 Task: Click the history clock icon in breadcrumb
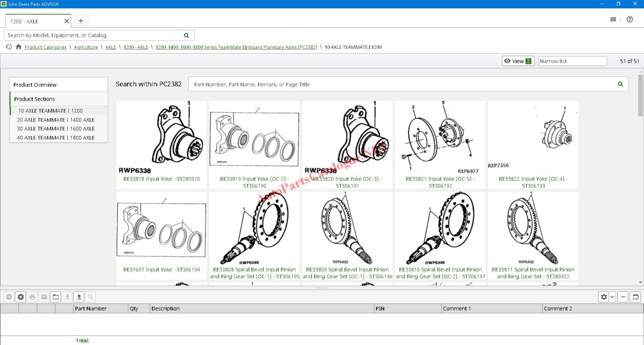point(9,47)
